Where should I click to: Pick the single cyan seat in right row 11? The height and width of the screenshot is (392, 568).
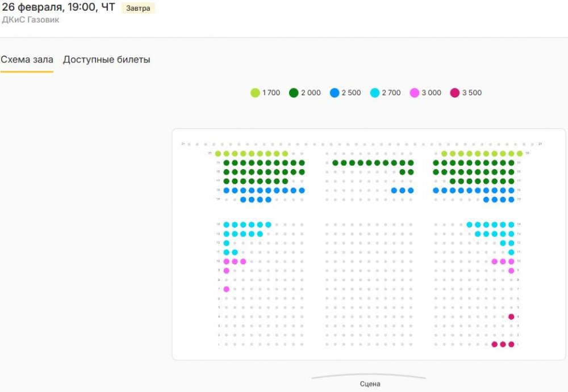[511, 252]
